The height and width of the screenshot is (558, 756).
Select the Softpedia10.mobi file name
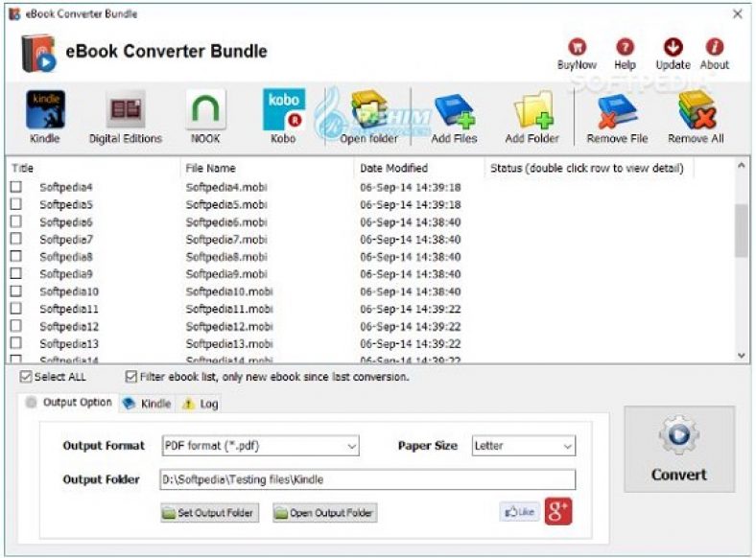pos(229,291)
